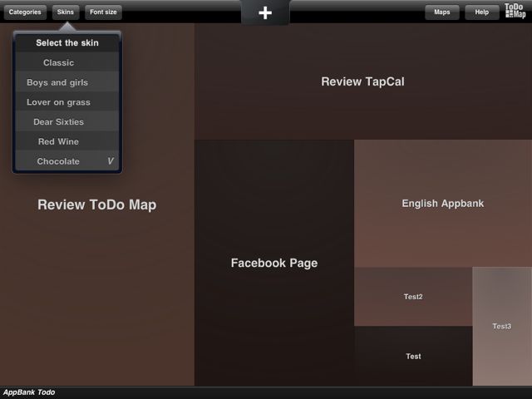Screen dimensions: 532x399
Task: Click the AppBank Todo map title
Action: [29, 392]
